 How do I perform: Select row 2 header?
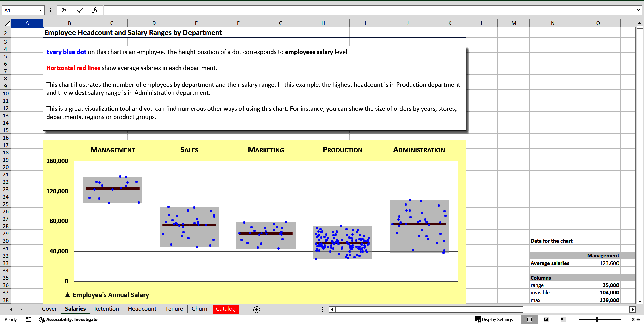point(6,33)
